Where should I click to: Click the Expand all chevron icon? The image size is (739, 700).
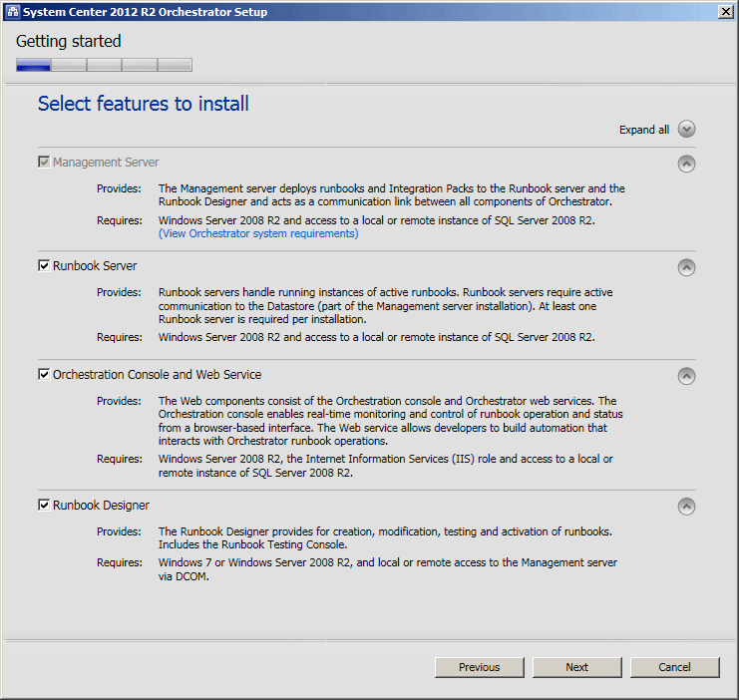point(686,130)
